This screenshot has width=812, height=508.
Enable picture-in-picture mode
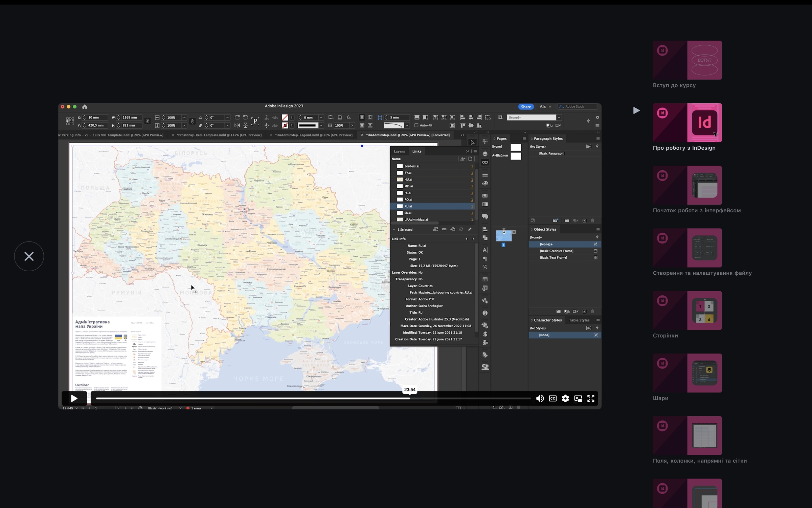[578, 399]
